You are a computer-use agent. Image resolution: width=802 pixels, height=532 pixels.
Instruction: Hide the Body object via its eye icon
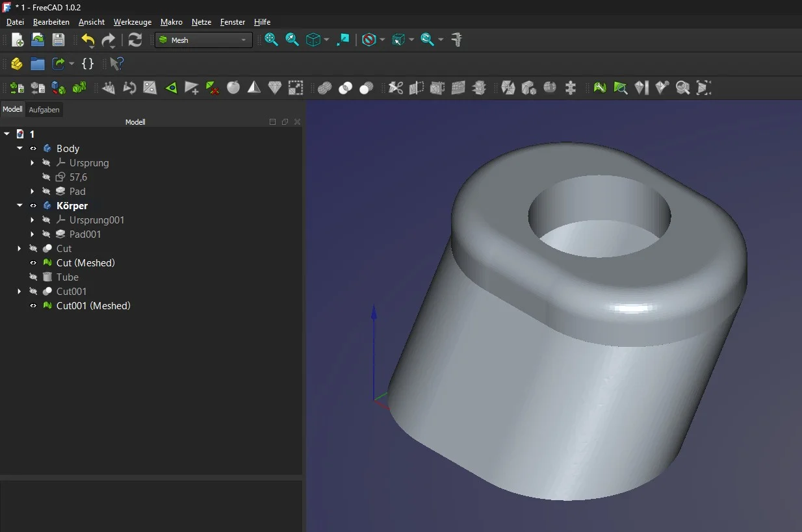pyautogui.click(x=33, y=149)
